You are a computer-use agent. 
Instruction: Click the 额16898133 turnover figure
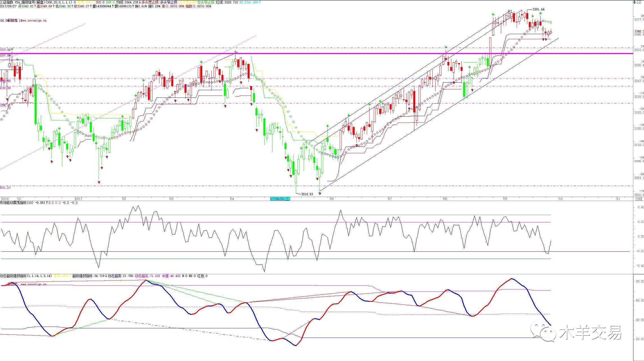coord(123,6)
